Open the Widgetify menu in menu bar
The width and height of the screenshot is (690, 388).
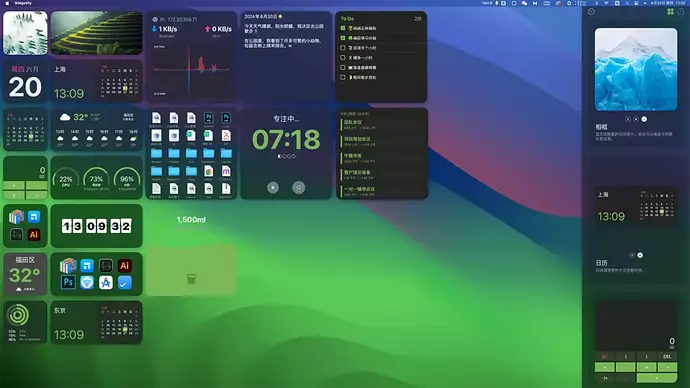click(23, 3)
